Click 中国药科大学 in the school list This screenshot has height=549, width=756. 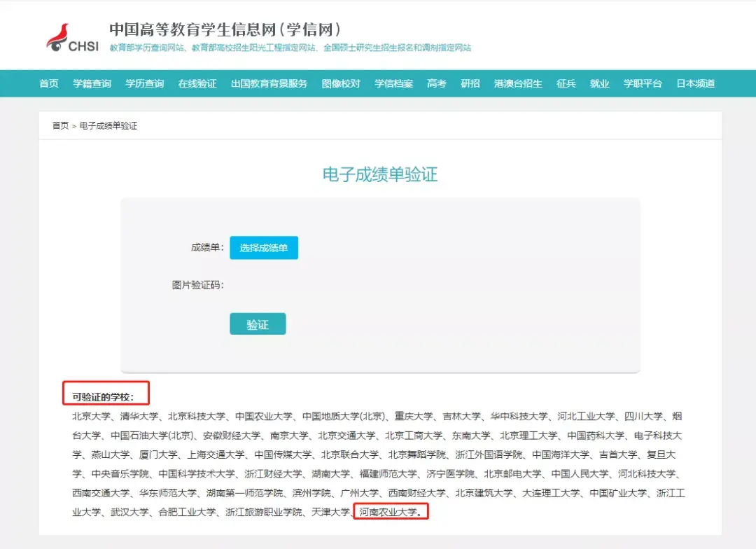(x=596, y=436)
